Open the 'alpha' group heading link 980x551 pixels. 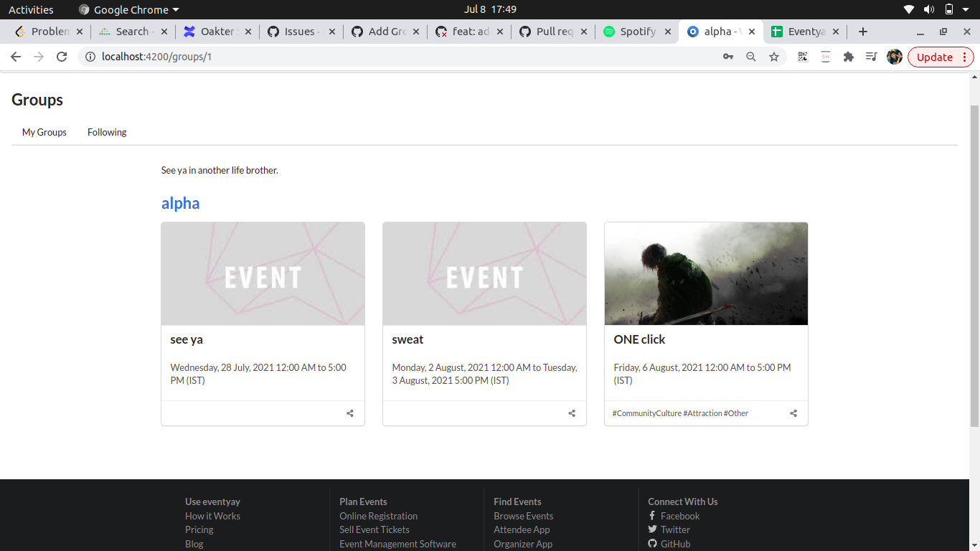point(181,203)
